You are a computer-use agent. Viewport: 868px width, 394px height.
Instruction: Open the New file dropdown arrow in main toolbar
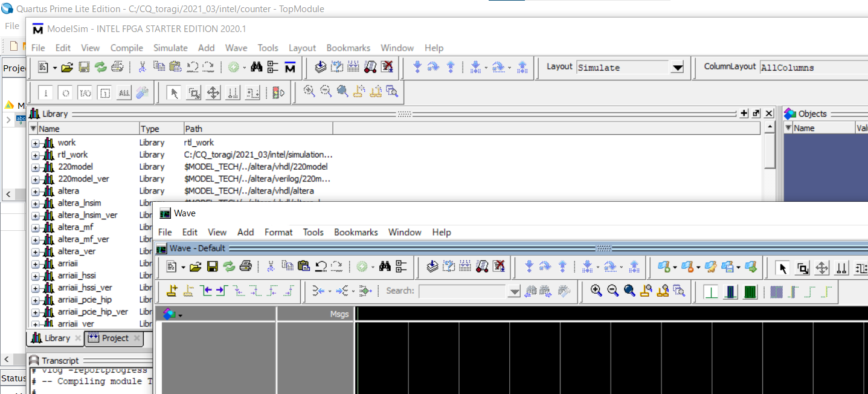[54, 68]
